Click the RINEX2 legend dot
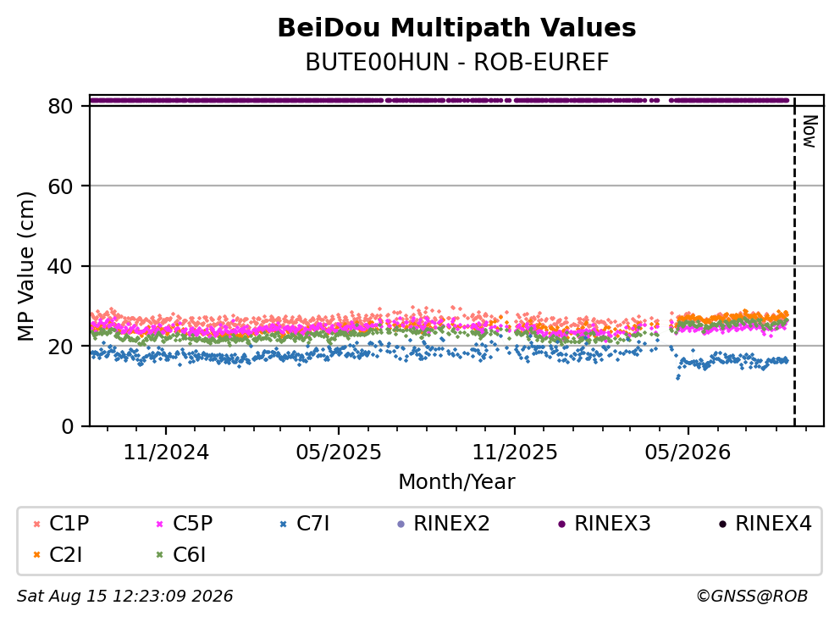 pyautogui.click(x=401, y=524)
